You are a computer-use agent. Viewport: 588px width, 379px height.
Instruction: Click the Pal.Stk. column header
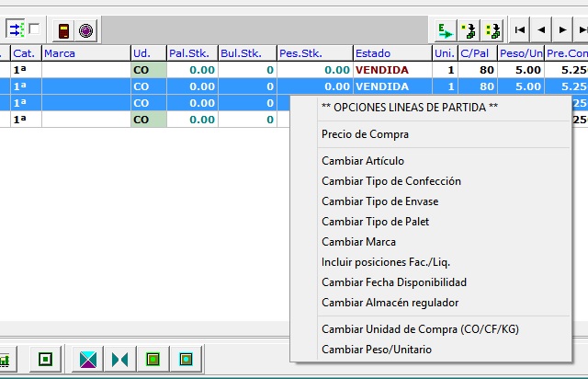[x=191, y=53]
